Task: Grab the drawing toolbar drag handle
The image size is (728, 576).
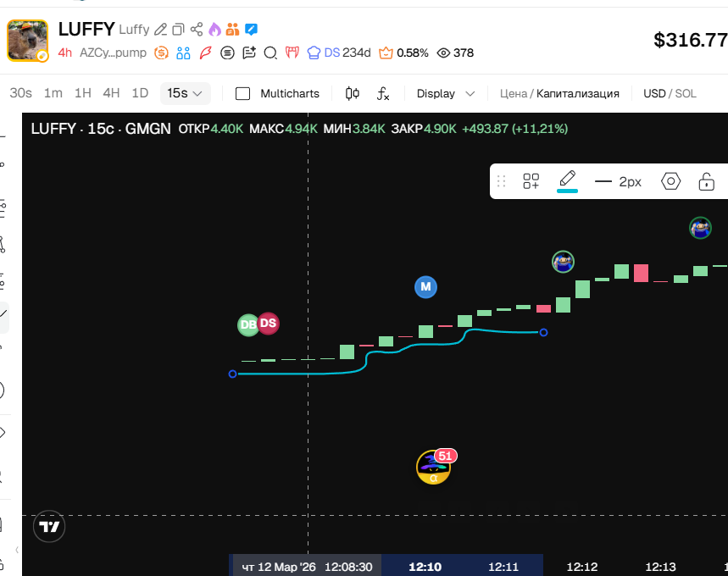Action: (501, 181)
